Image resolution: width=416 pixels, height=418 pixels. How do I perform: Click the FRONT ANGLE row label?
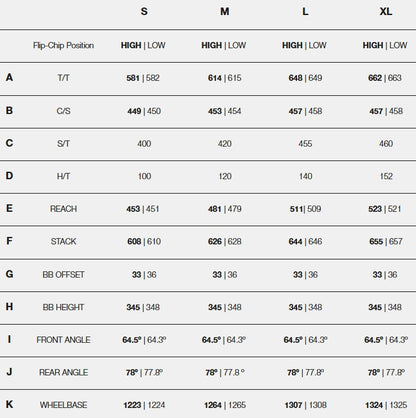(x=63, y=340)
